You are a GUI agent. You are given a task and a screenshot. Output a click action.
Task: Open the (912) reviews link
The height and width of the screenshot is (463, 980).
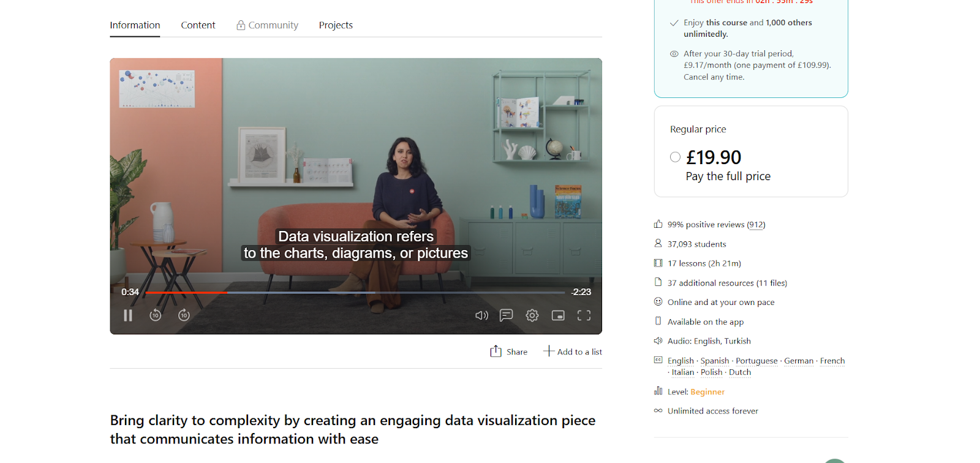[x=756, y=225]
